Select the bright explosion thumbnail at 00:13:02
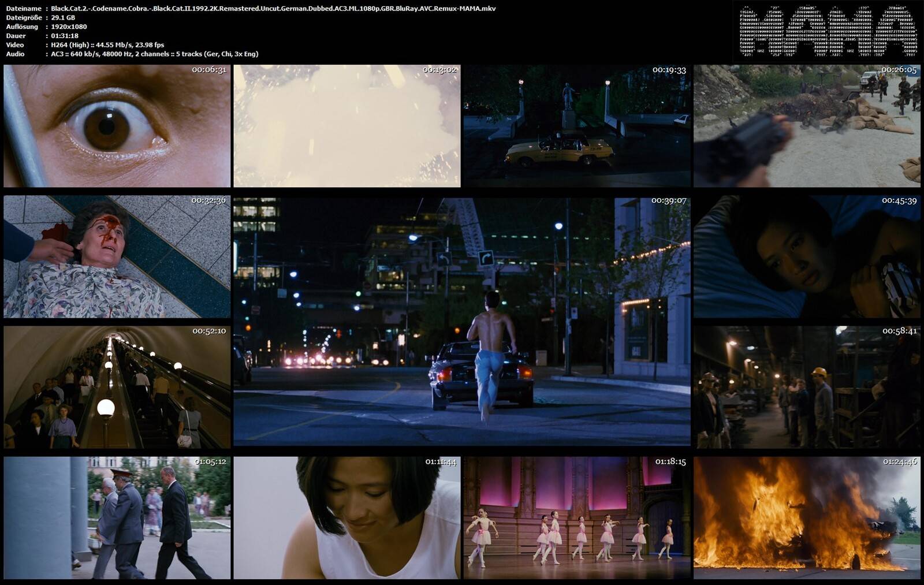Screen dimensions: 924x585 347,125
